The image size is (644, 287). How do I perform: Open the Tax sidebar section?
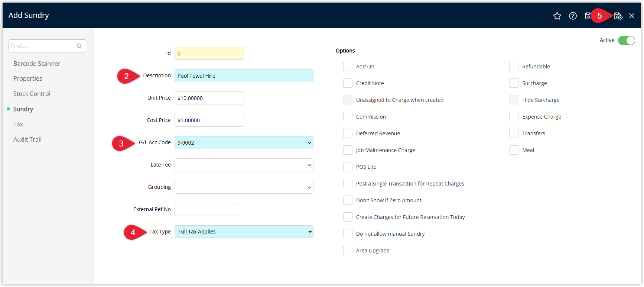tap(18, 125)
